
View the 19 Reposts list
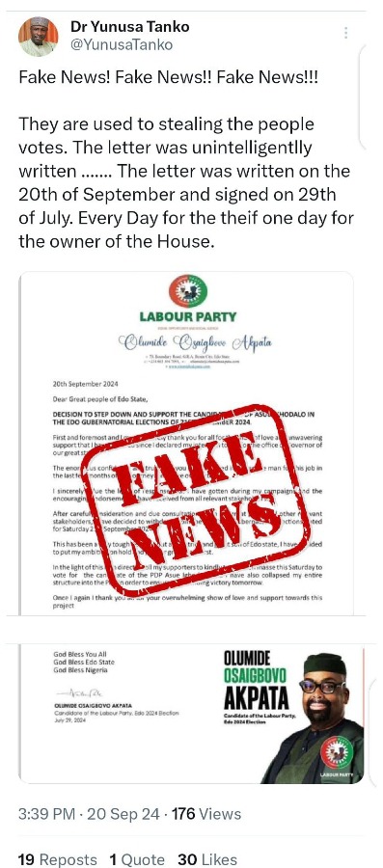click(x=58, y=859)
